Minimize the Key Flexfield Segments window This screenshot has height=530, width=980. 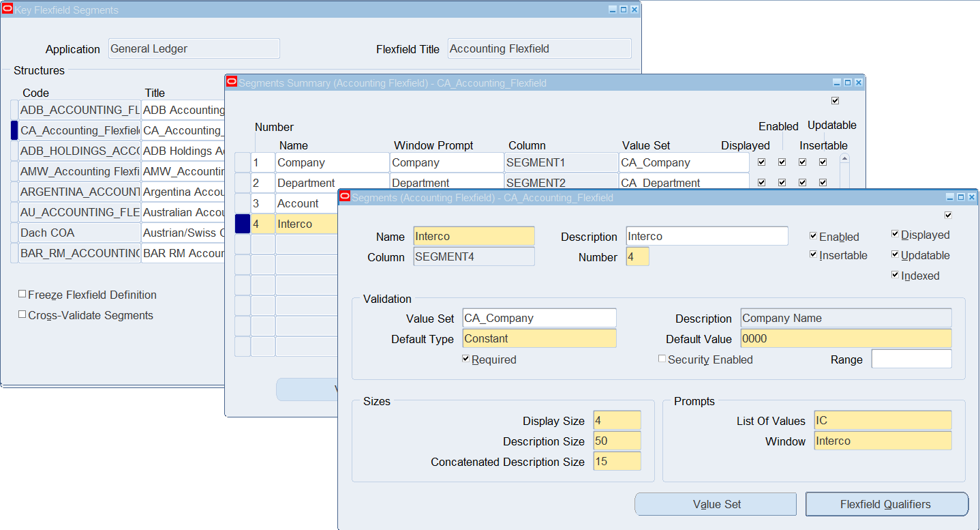(613, 10)
